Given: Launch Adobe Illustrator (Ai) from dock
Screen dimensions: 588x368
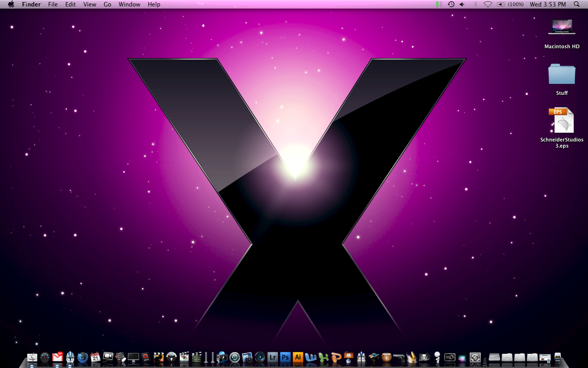Looking at the screenshot, I should coord(298,357).
